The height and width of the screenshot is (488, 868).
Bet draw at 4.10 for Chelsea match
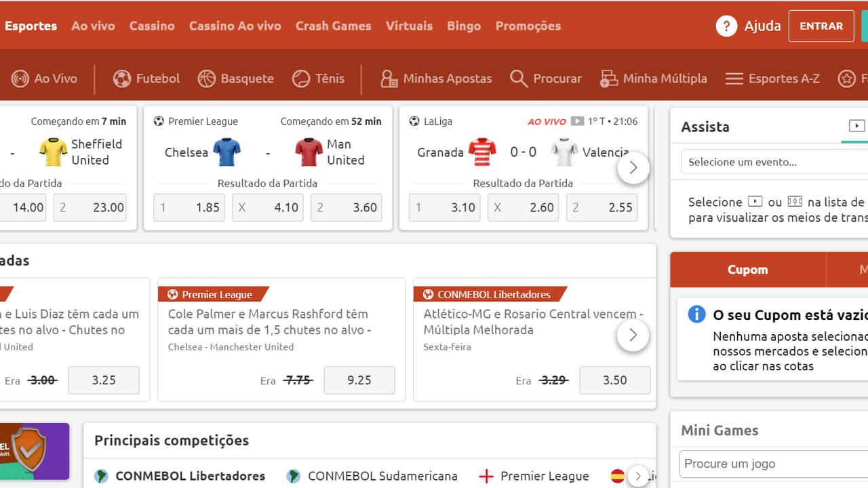coord(268,207)
